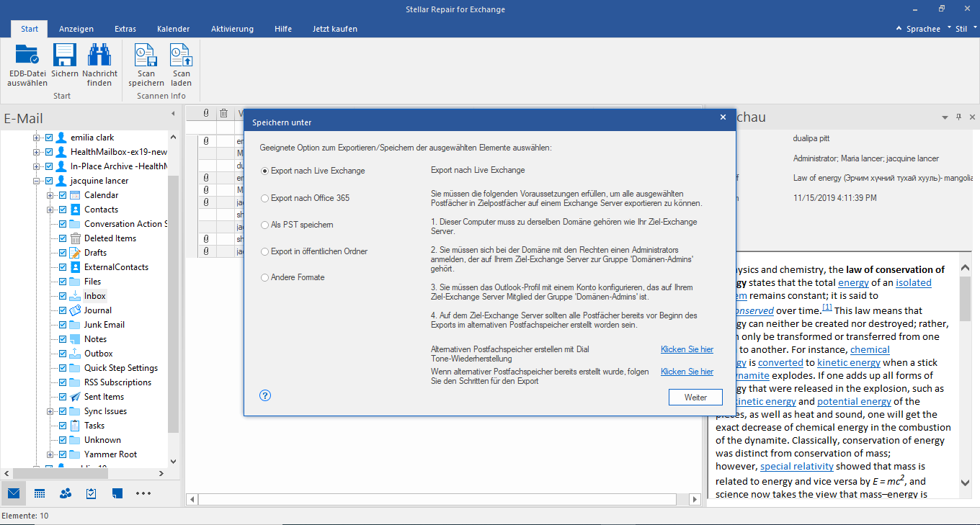
Task: Select the Sent Items folder
Action: 104,397
